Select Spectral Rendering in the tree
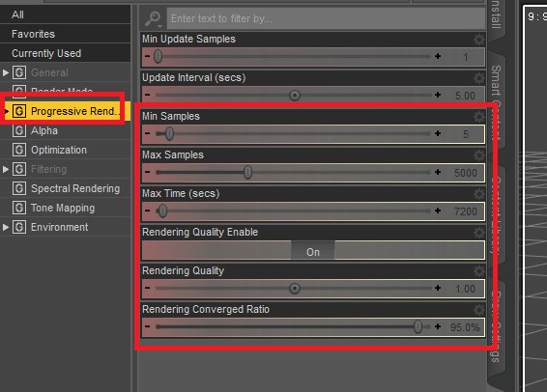Screen dimensions: 547x392 click(x=75, y=188)
